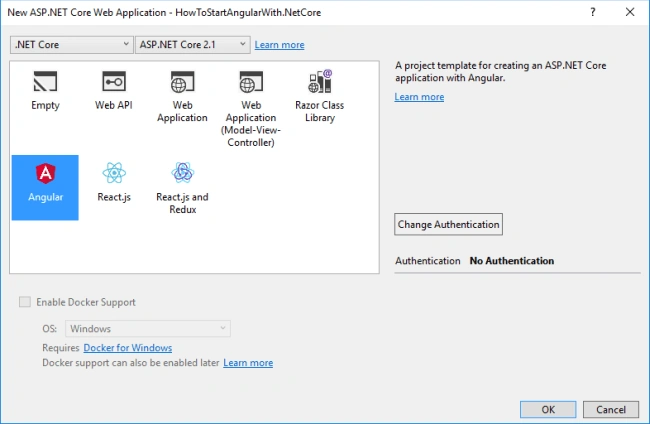The width and height of the screenshot is (650, 424).
Task: Choose the React.js and Redux icon
Action: [x=182, y=173]
